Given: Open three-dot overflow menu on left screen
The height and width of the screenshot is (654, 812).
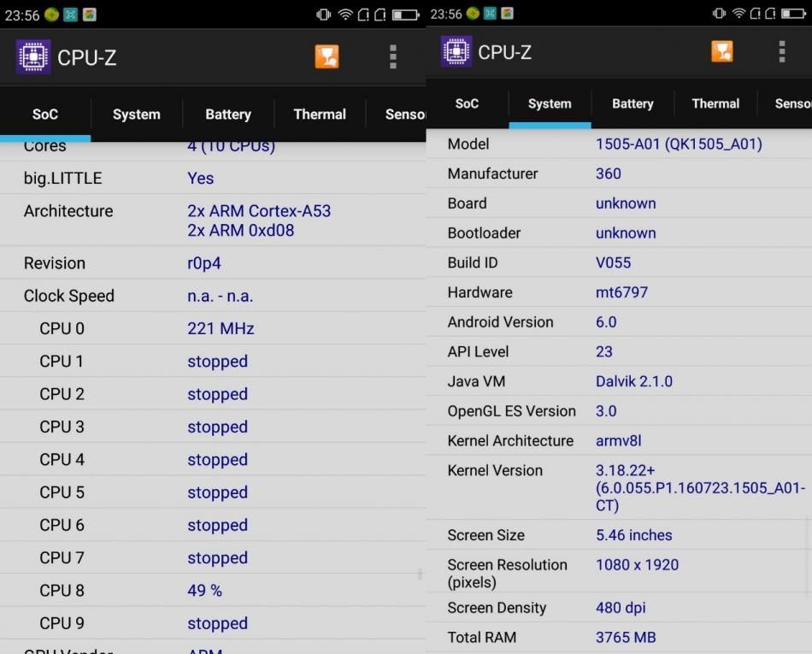Looking at the screenshot, I should coord(392,56).
